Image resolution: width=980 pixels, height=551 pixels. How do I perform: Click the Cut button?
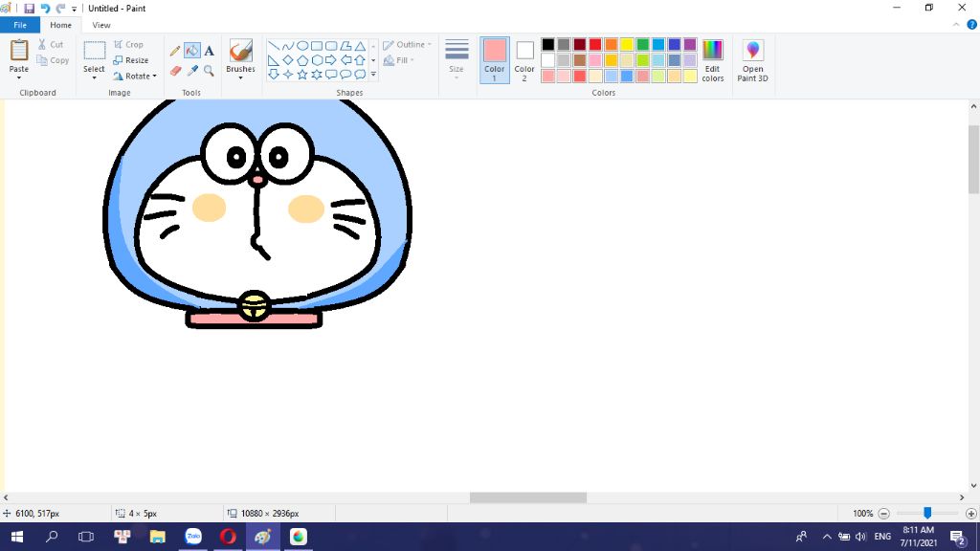(x=51, y=44)
